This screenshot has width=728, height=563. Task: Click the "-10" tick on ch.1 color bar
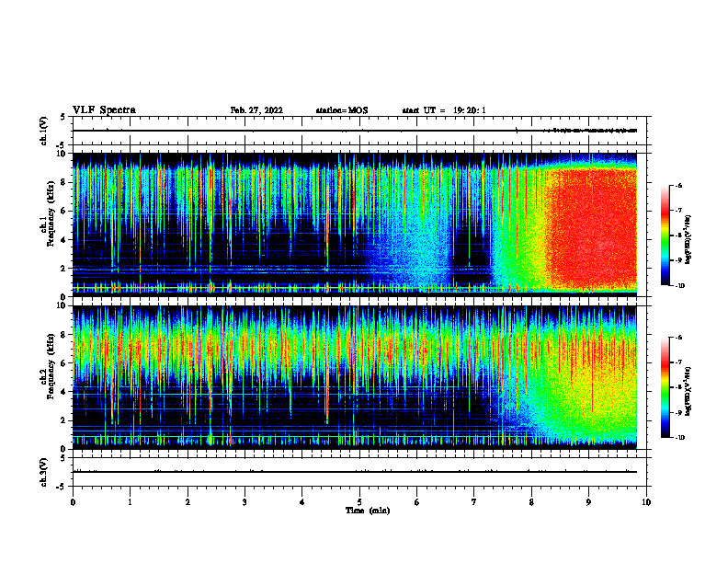click(679, 286)
